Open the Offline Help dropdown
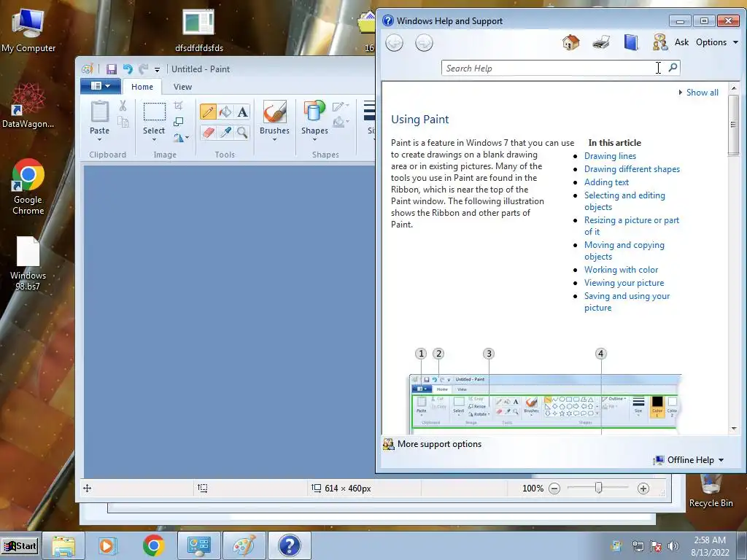 click(689, 460)
